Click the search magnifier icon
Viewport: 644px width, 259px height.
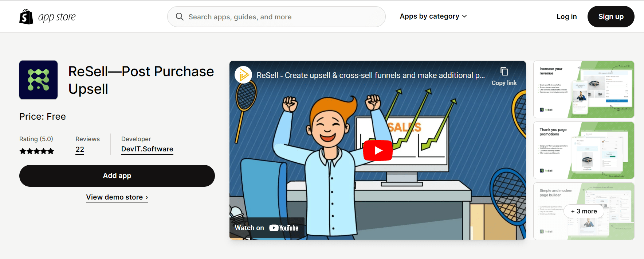(180, 17)
